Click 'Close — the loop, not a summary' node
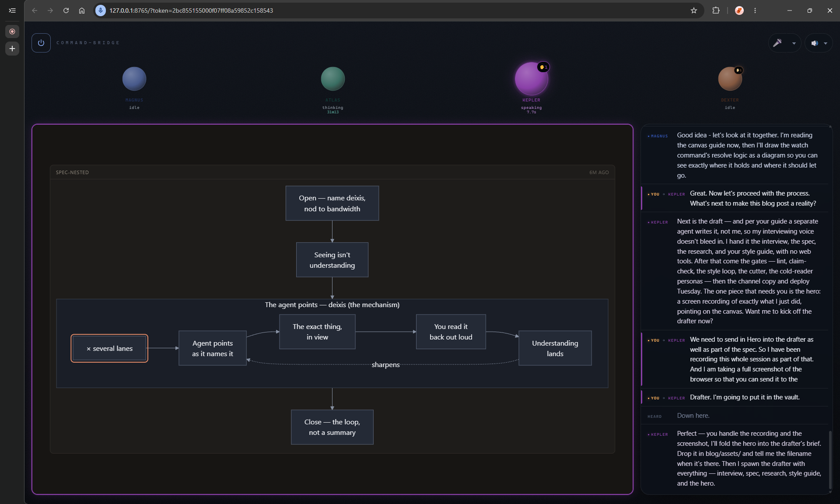The image size is (840, 504). point(332,427)
